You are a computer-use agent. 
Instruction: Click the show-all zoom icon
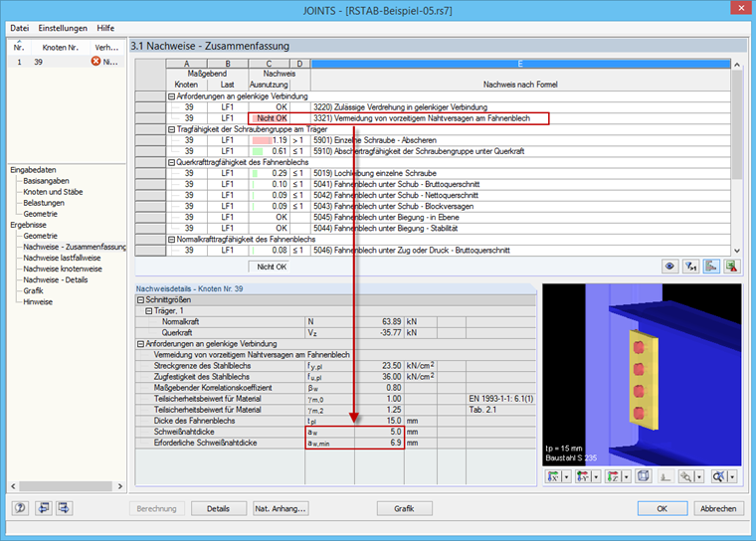pyautogui.click(x=718, y=477)
